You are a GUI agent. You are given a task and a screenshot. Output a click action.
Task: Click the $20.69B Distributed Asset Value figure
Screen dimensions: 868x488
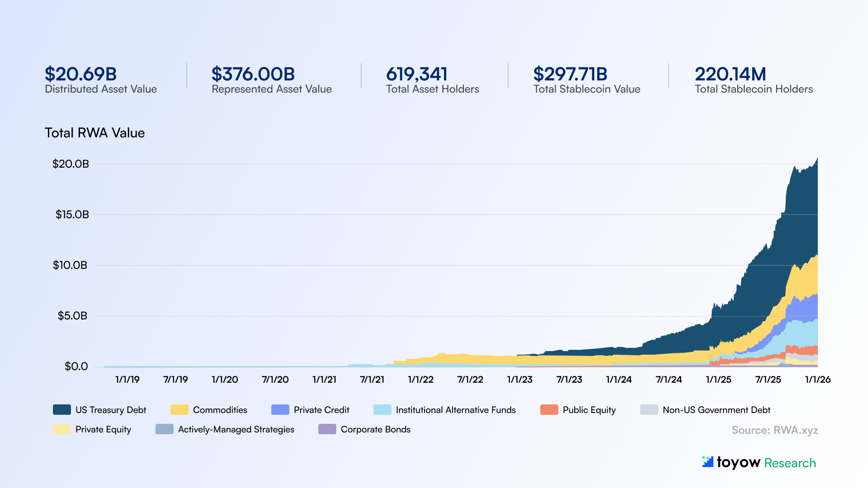coord(80,74)
